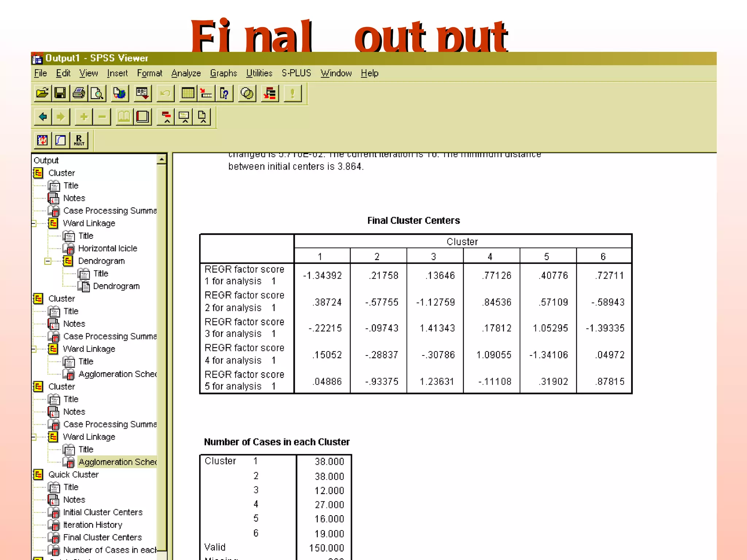Click the first icon in bottom toolbar row
The width and height of the screenshot is (747, 560).
[43, 140]
